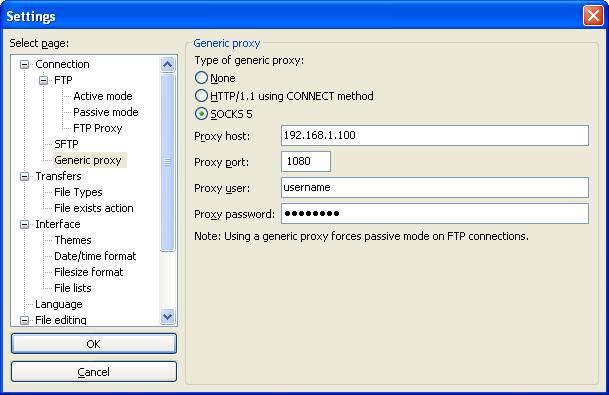This screenshot has height=395, width=609.
Task: Choose HTTP/1.1 using CONNECT method option
Action: (x=201, y=96)
